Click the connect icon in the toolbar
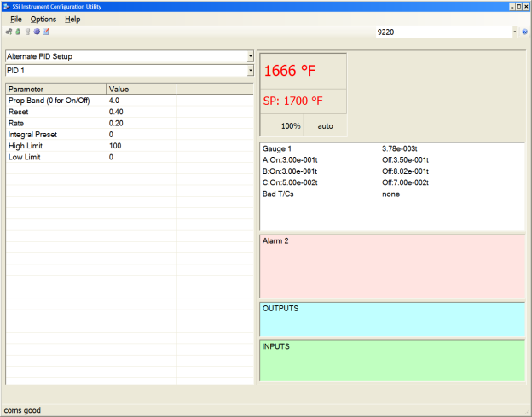532x417 pixels. (x=9, y=32)
